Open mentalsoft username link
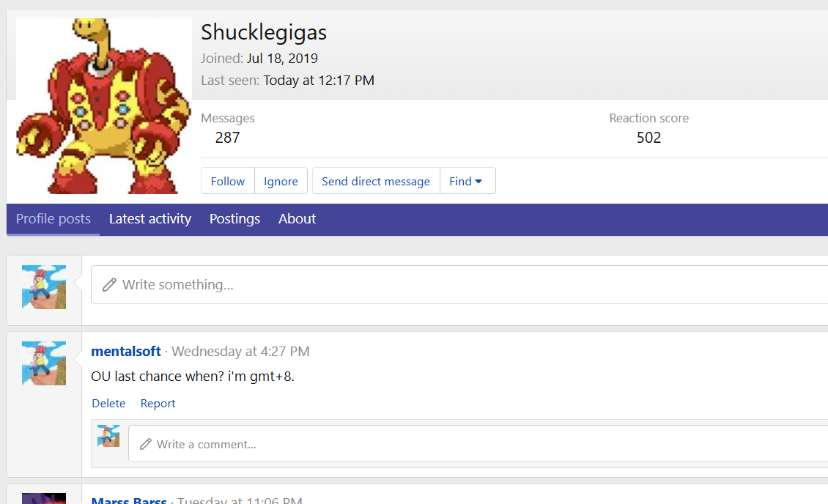This screenshot has height=504, width=828. tap(126, 352)
